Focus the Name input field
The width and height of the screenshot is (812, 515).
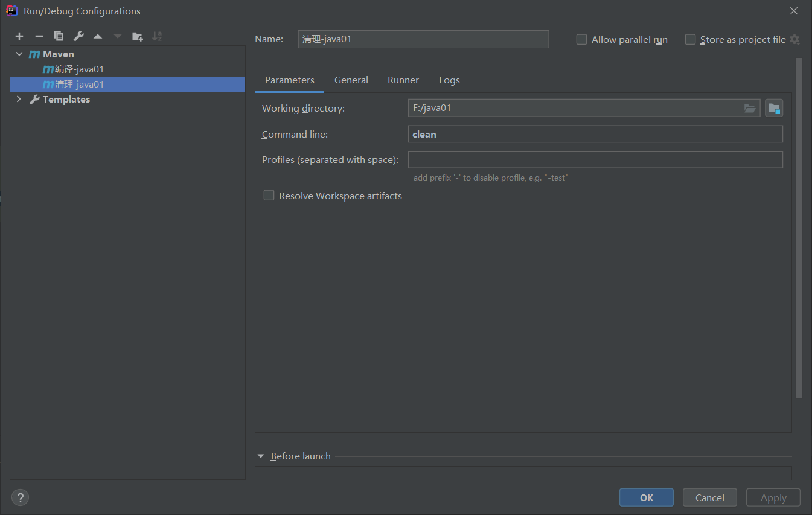tap(423, 39)
